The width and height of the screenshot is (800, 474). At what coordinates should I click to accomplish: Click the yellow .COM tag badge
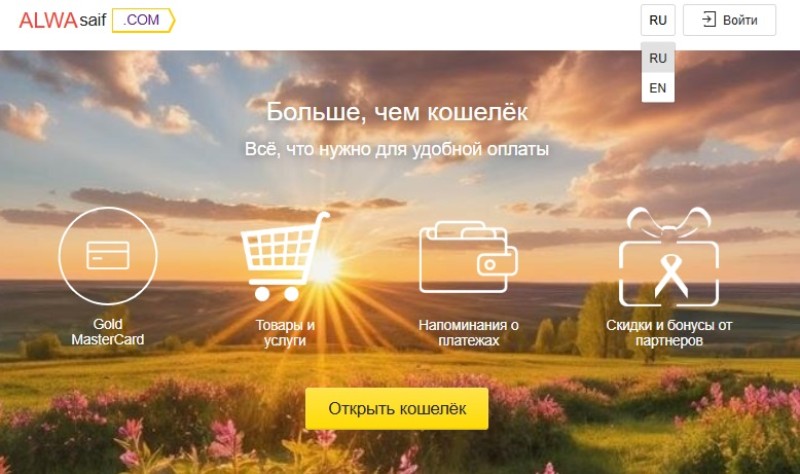(143, 20)
